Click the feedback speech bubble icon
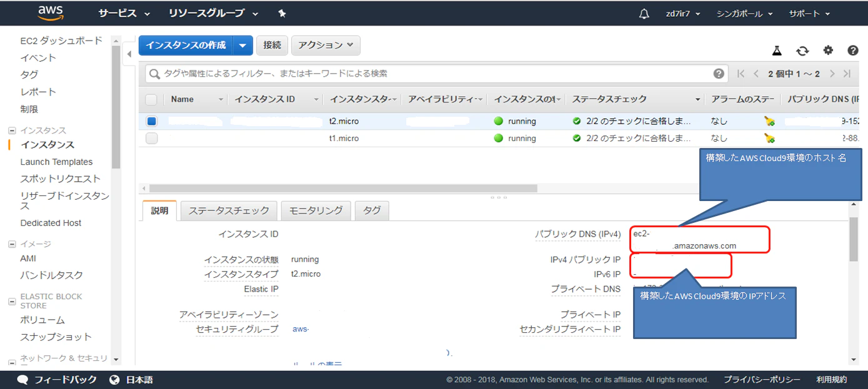Viewport: 868px width, 389px height. [23, 380]
